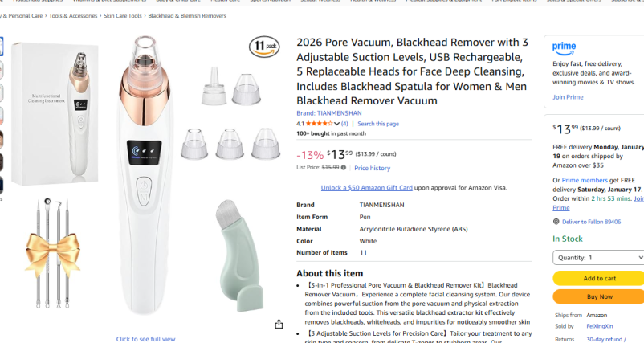Go to Tools & Accessories breadcrumb

tap(73, 16)
